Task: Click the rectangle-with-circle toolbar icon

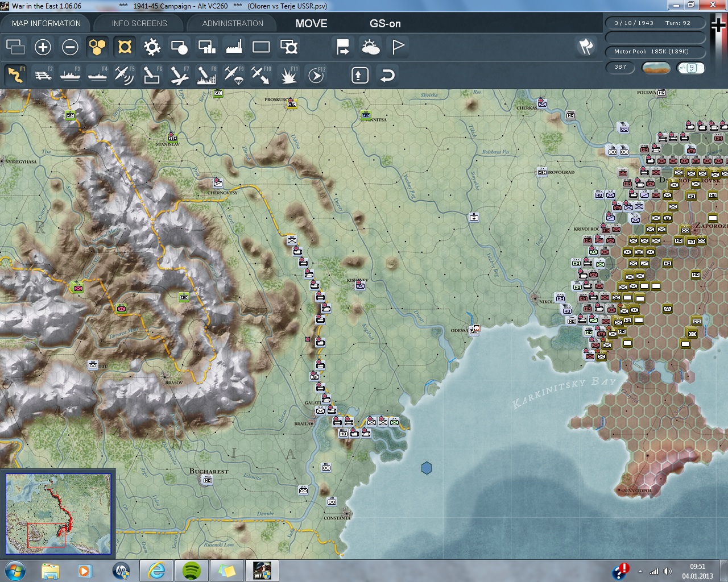Action: pyautogui.click(x=179, y=47)
